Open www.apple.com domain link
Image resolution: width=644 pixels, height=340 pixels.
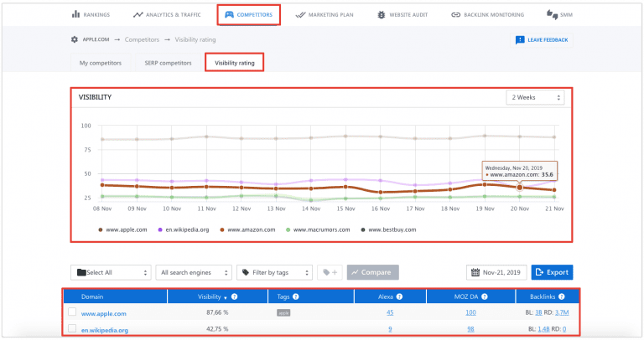[x=103, y=313]
